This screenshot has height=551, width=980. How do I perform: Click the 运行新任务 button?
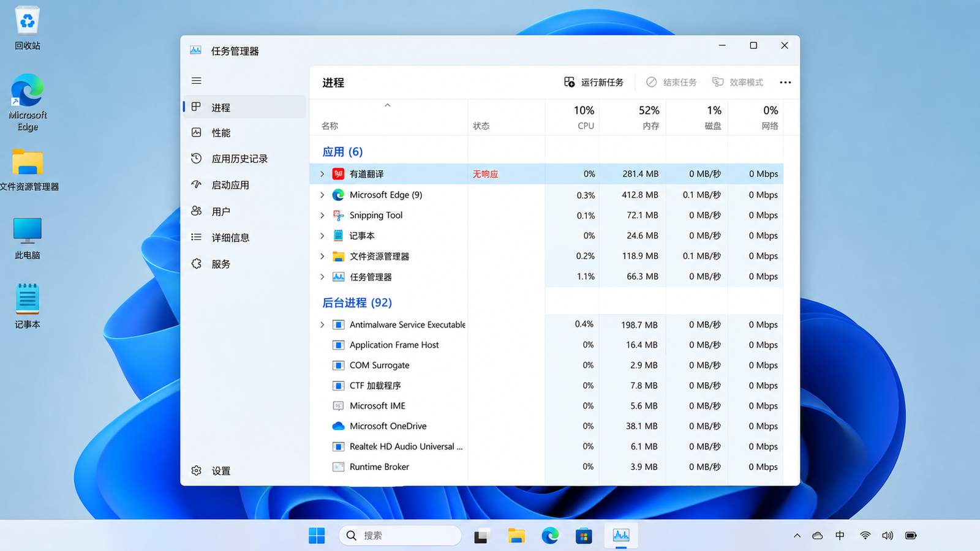594,82
